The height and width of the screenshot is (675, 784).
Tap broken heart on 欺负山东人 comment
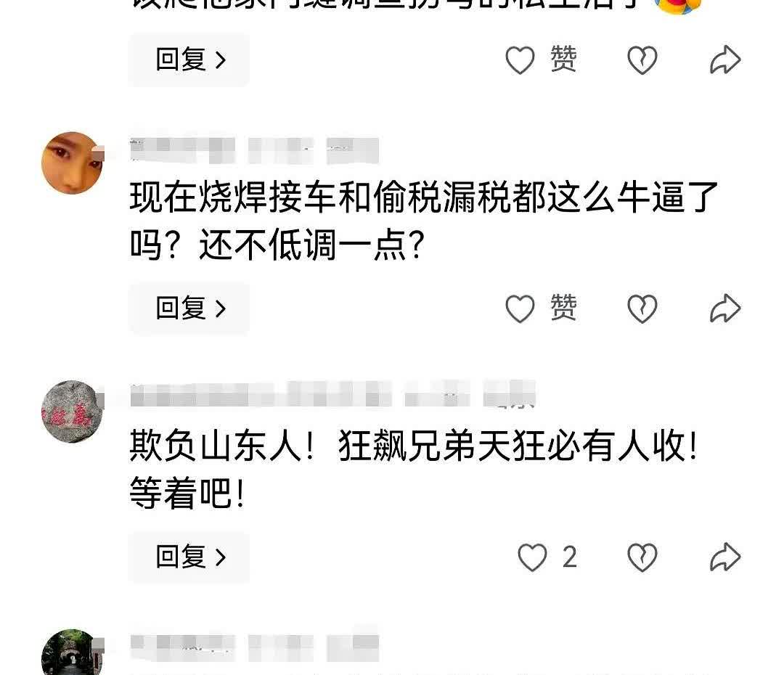click(x=642, y=557)
